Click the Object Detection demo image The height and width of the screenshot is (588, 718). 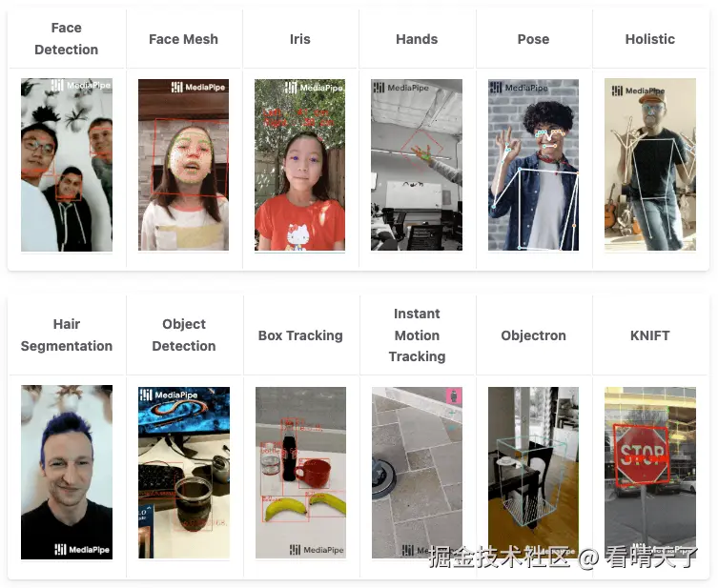[x=184, y=473]
